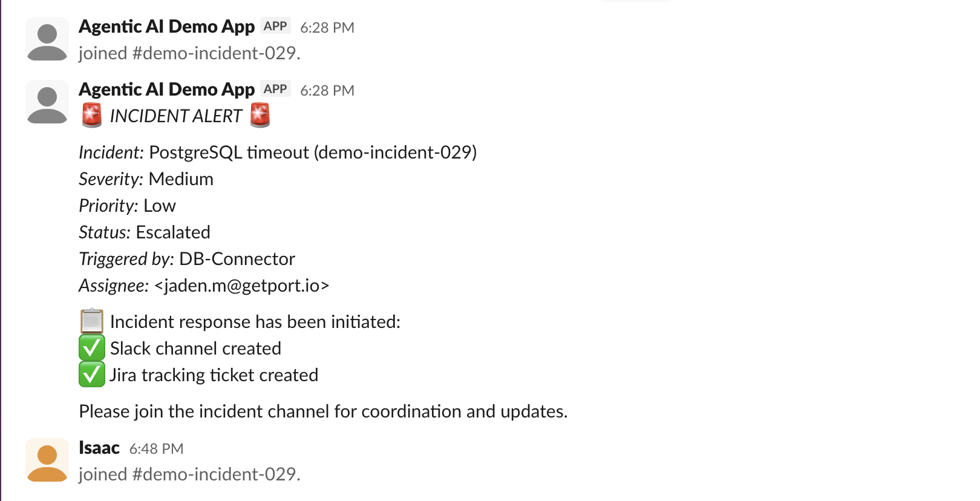Viewport: 980px width, 501px height.
Task: Click the 6:48 PM timestamp on Isaac's message
Action: coord(156,449)
